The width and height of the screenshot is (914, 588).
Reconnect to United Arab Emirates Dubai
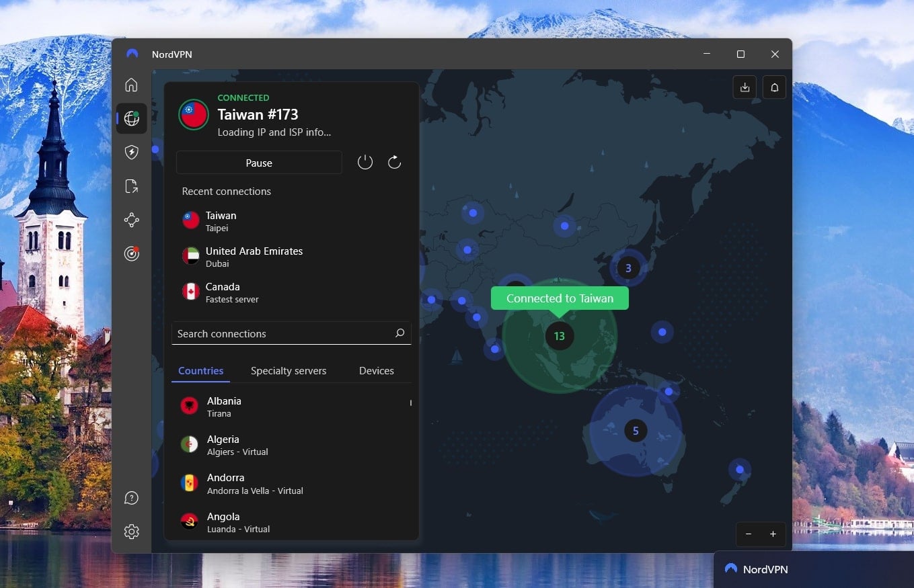pos(254,257)
